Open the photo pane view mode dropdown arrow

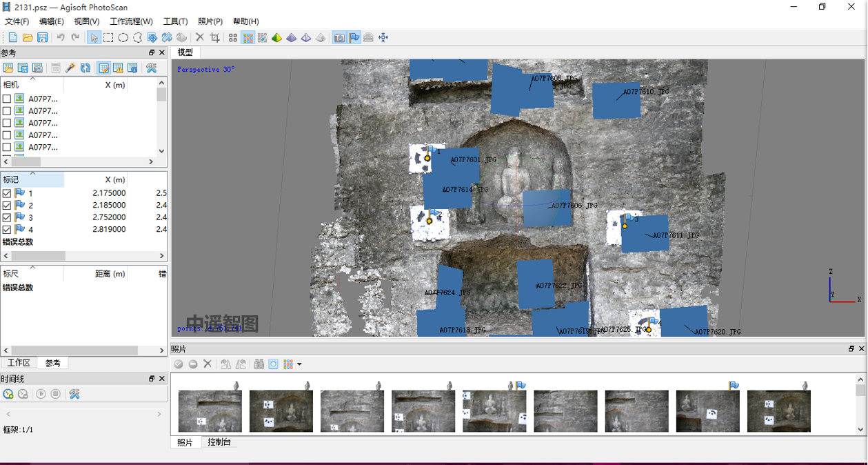pyautogui.click(x=299, y=364)
